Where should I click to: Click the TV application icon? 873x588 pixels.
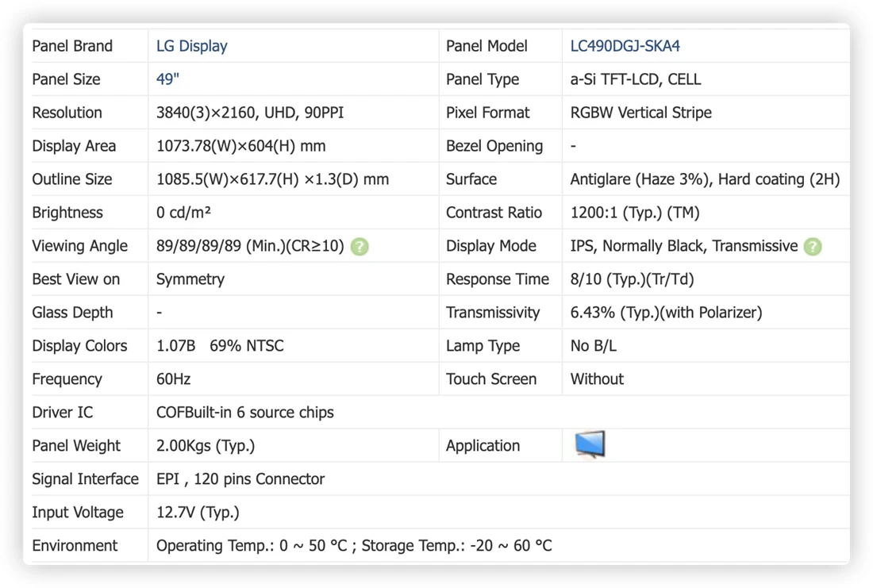pyautogui.click(x=590, y=444)
